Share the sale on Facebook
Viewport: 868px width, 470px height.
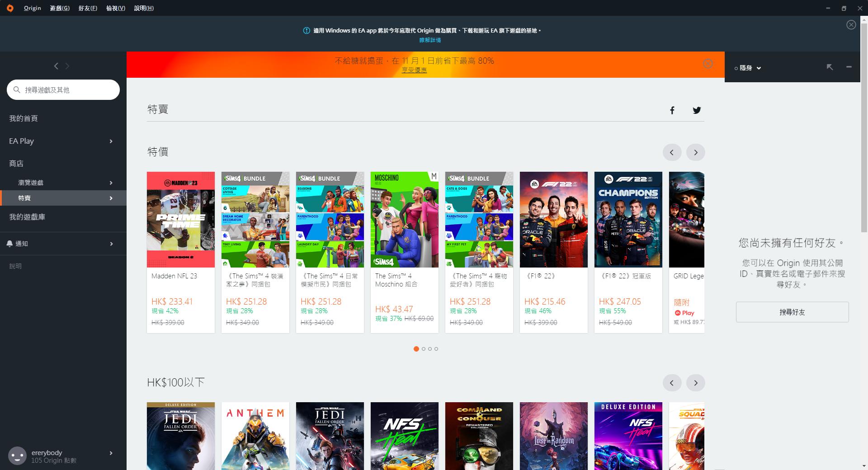click(672, 110)
